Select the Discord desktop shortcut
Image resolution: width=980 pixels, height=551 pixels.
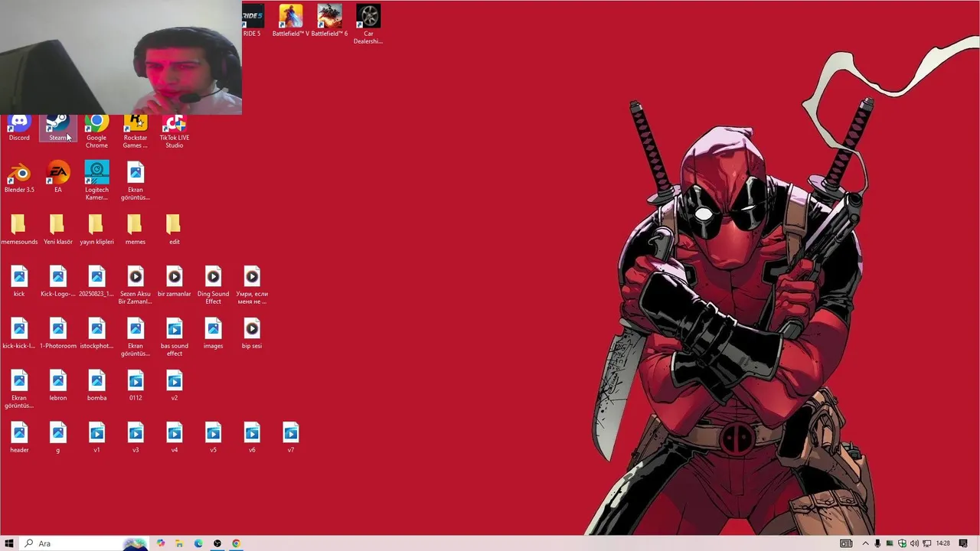pos(19,129)
